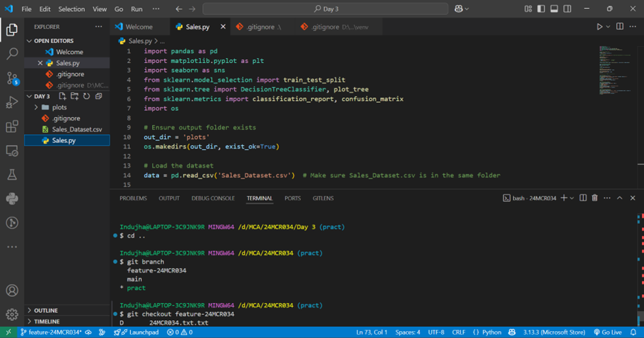Open the Run menu

136,9
